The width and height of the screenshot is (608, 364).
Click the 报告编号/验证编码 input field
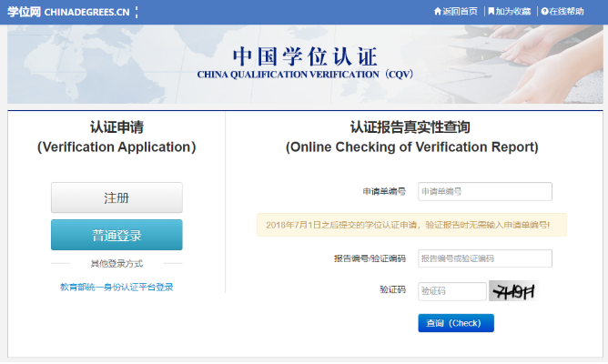484,258
